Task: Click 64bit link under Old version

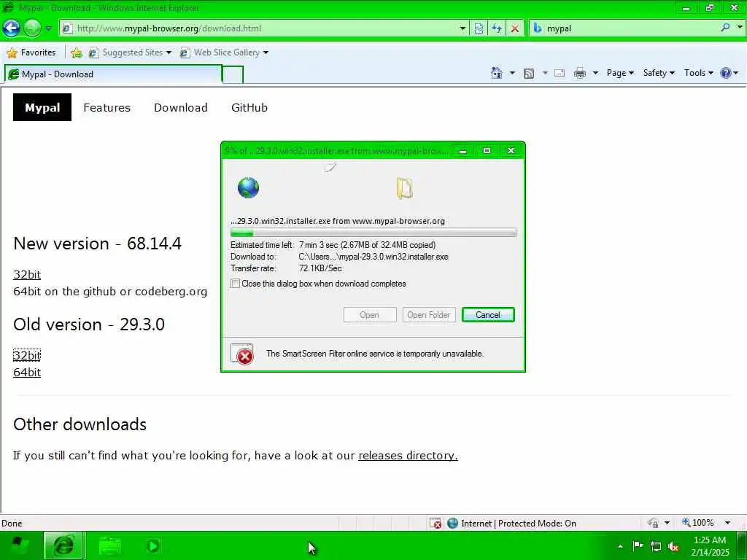Action: (27, 373)
